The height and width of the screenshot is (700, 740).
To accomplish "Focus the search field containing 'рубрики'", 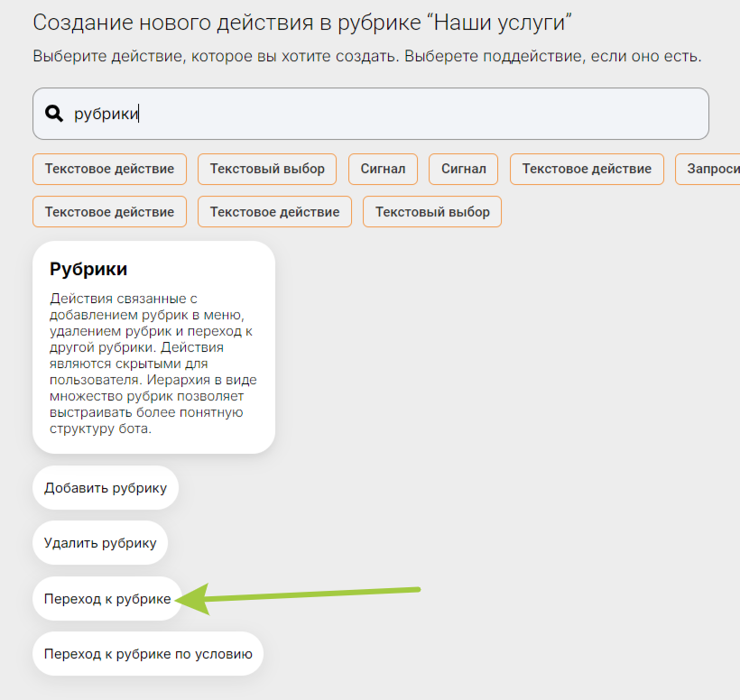I will click(x=371, y=113).
